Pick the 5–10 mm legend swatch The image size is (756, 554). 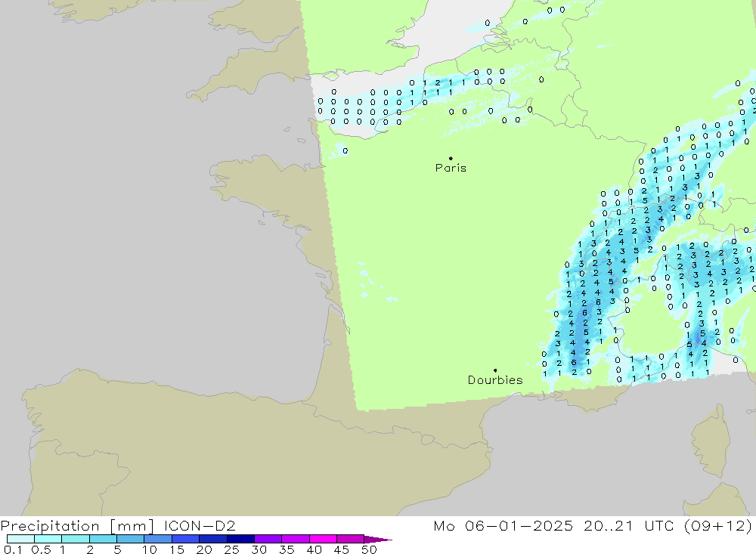pyautogui.click(x=131, y=539)
